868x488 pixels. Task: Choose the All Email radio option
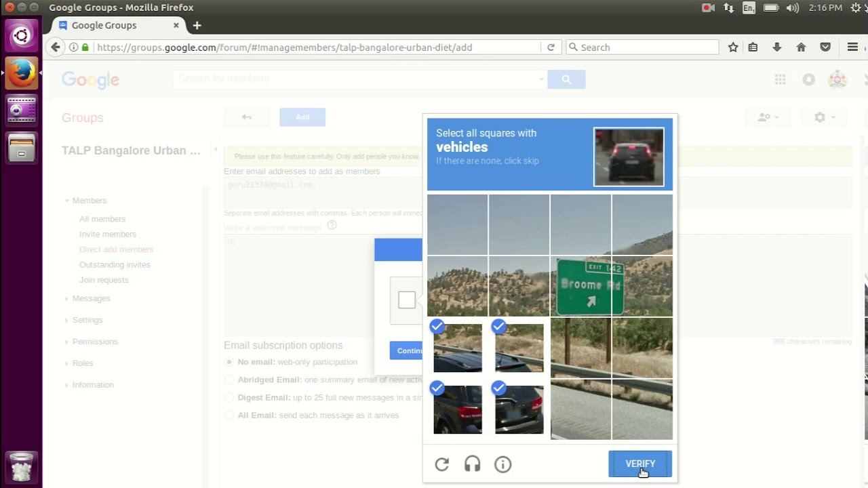click(229, 415)
